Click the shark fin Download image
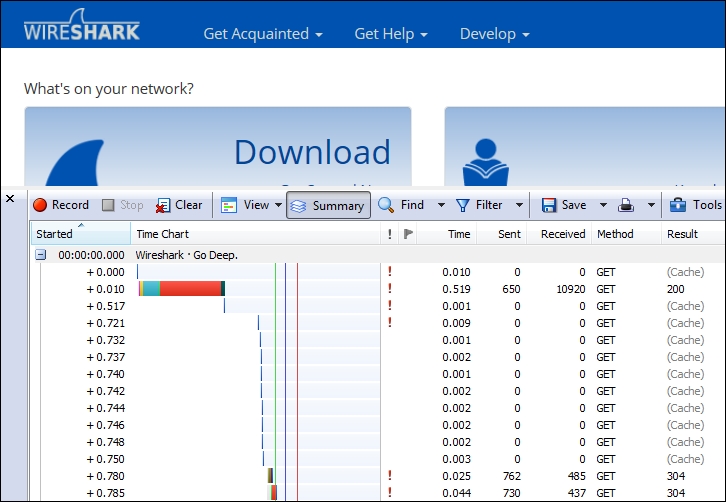 [75, 163]
